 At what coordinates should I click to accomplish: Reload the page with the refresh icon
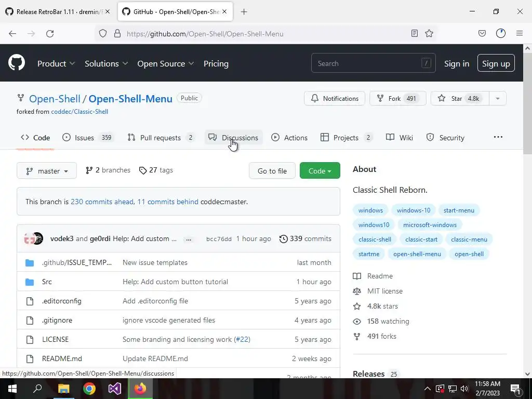click(50, 34)
